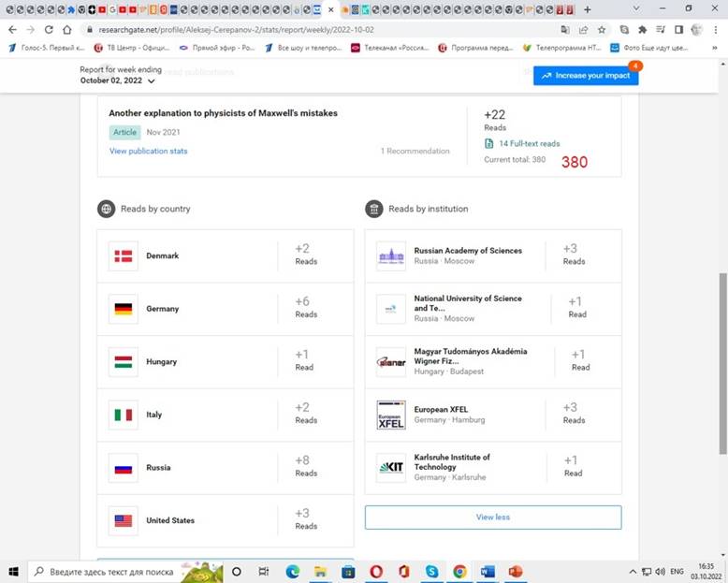Toggle the browser side panel
728x583 pixels.
pyautogui.click(x=678, y=30)
